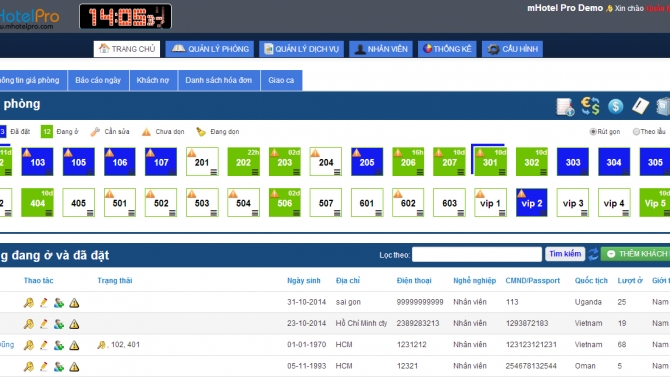Select the highlighted room 301 tile
Viewport: 670px width, 377px height.
490,162
